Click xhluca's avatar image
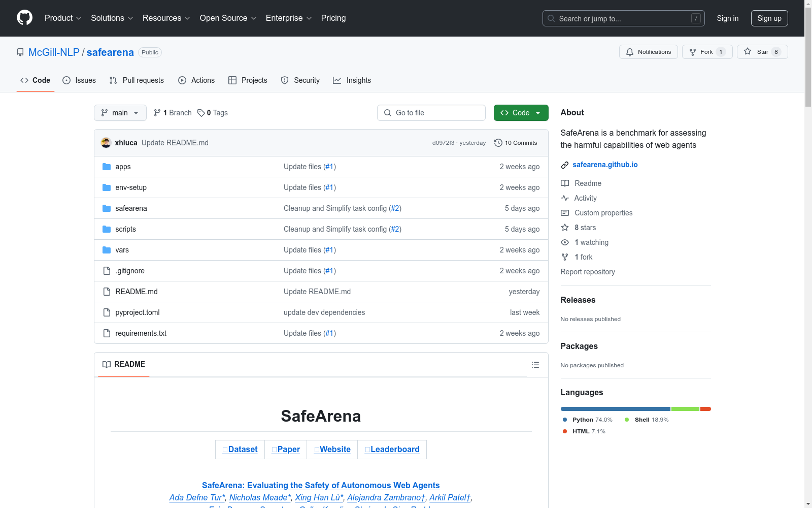 pyautogui.click(x=106, y=143)
